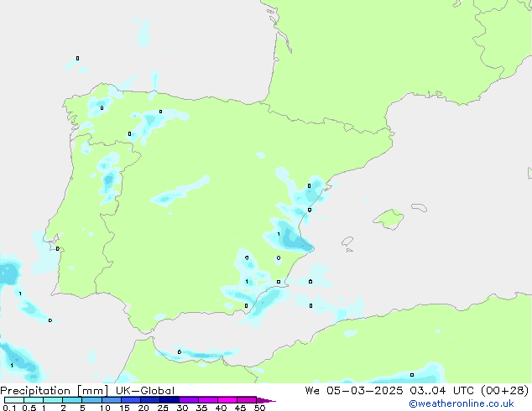Select the purple swatch between 30 and 35
532x411 pixels.
pyautogui.click(x=189, y=400)
